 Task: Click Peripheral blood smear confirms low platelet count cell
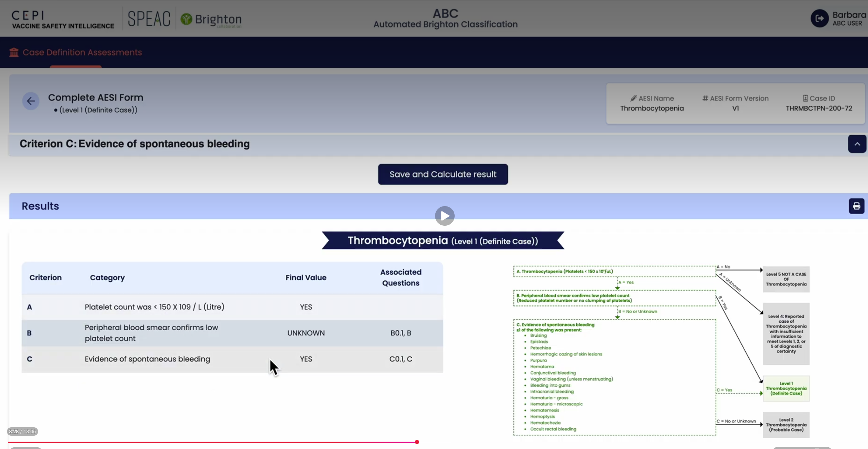coord(151,333)
